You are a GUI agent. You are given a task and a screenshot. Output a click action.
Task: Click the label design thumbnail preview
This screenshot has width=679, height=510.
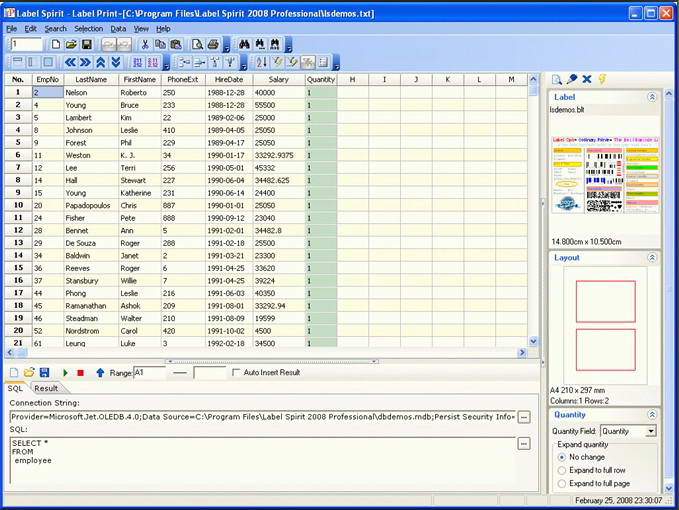pyautogui.click(x=605, y=175)
